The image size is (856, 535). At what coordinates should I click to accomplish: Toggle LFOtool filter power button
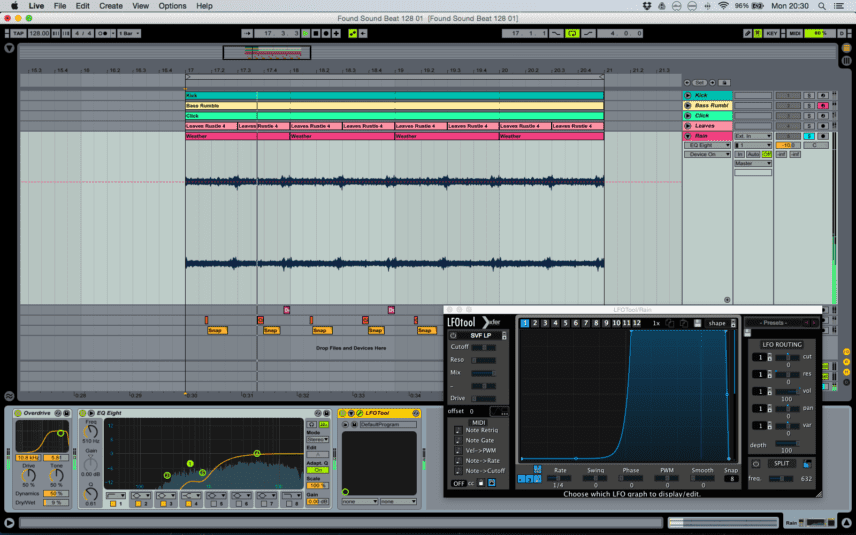pos(453,336)
